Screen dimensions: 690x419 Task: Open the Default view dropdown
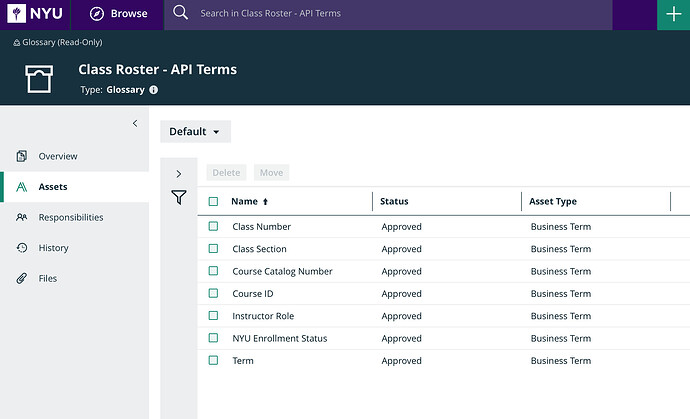coord(195,132)
